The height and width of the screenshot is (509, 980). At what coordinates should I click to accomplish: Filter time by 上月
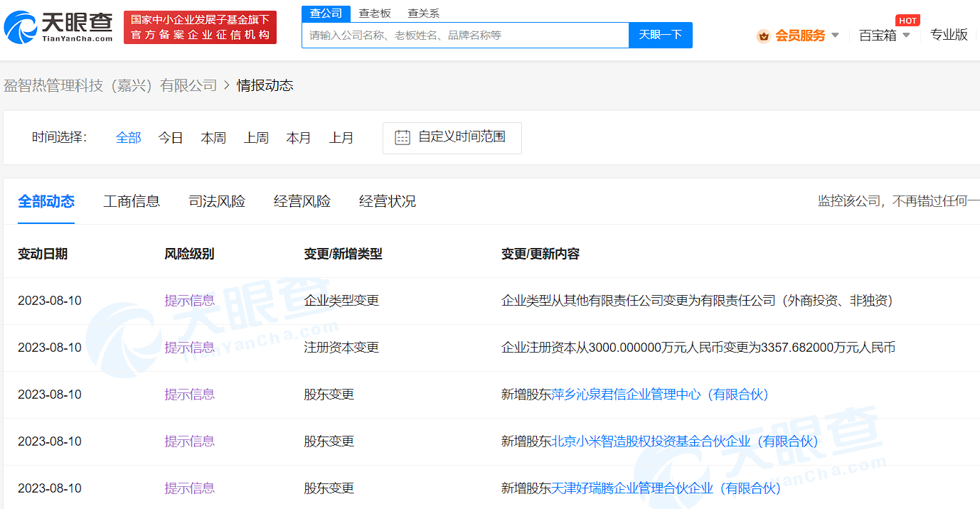[341, 138]
